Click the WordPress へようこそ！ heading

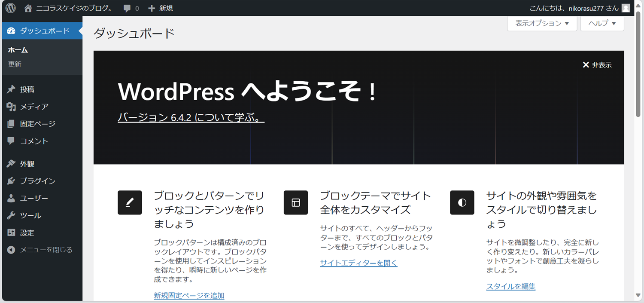[x=247, y=91]
